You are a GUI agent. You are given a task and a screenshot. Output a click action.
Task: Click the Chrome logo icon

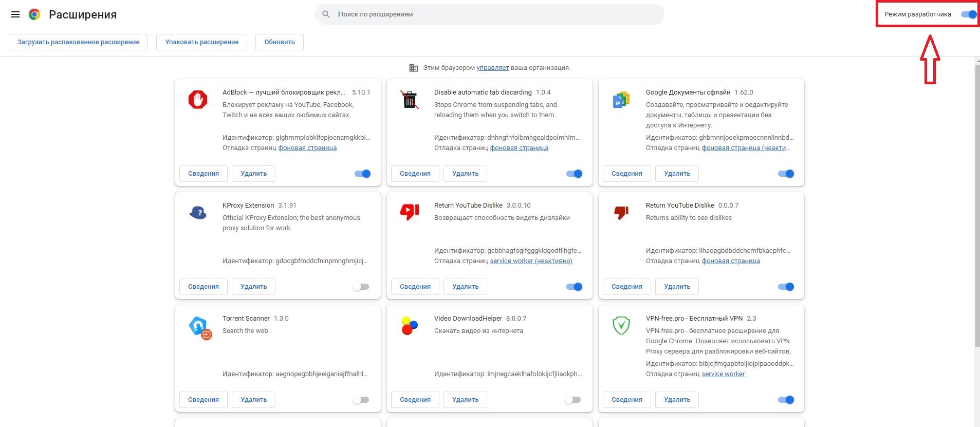point(34,14)
